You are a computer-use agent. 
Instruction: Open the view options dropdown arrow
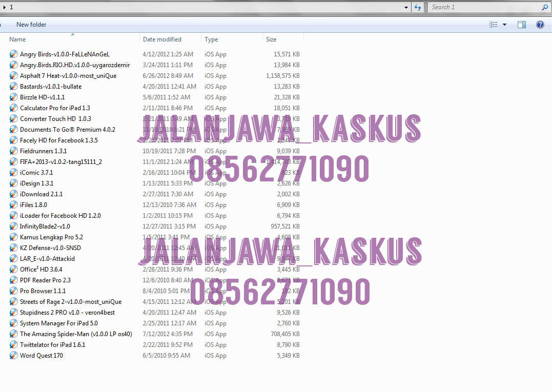click(x=504, y=25)
